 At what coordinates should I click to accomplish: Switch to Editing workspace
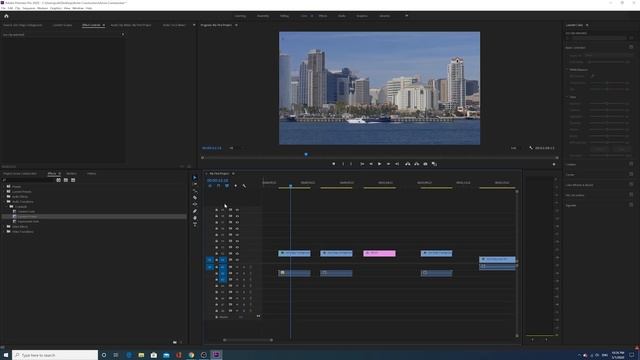(284, 16)
